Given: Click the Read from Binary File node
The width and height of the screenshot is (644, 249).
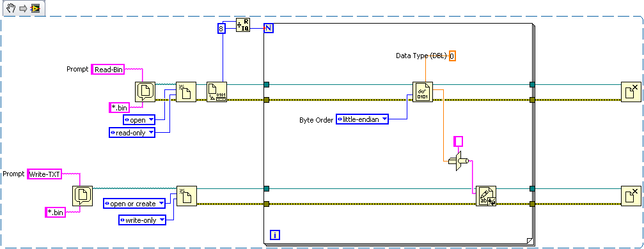Looking at the screenshot, I should pos(423,91).
